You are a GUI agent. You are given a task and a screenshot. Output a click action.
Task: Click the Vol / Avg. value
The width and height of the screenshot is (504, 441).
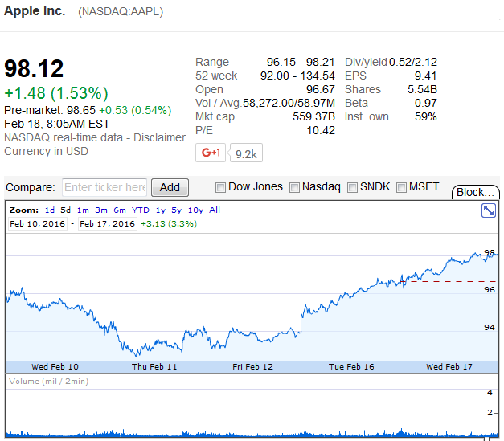289,103
